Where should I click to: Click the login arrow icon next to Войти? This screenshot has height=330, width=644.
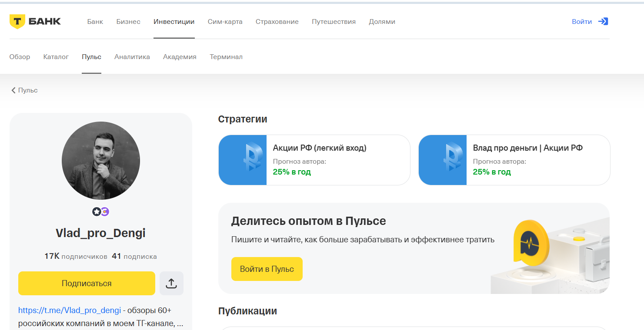[x=603, y=21]
